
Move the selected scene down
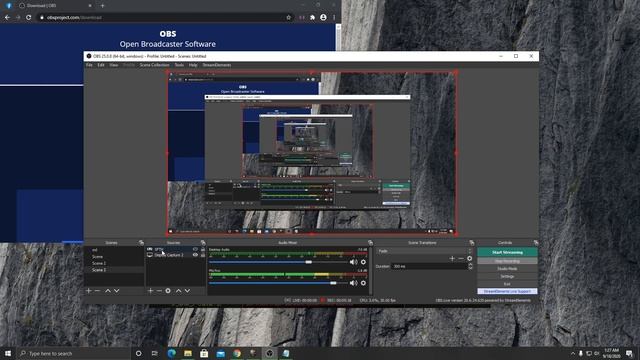117,291
